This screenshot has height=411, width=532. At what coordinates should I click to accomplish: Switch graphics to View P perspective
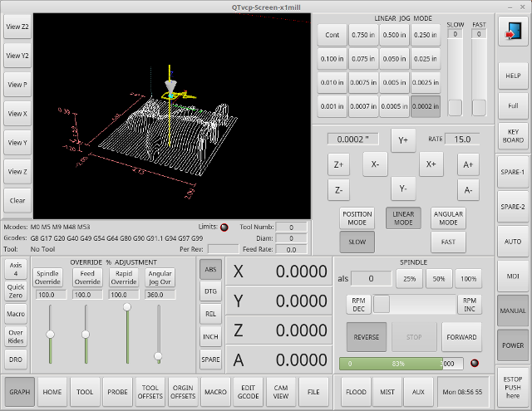[17, 85]
